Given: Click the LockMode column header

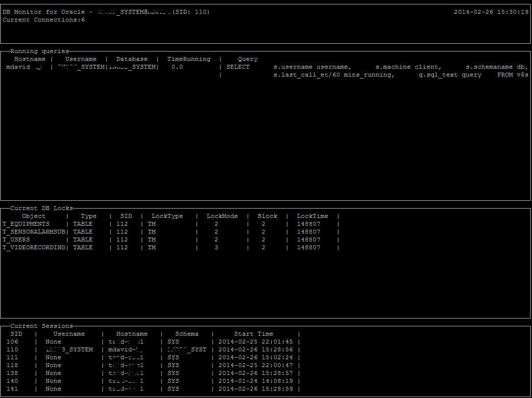Looking at the screenshot, I should (222, 216).
